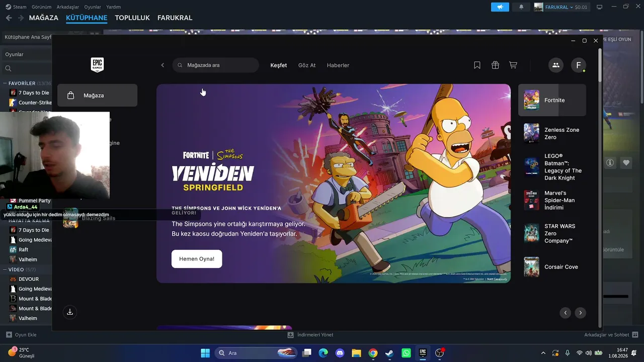The image size is (644, 362).
Task: Open Kütüphane Ana Sayfa in Steam
Action: tap(28, 37)
